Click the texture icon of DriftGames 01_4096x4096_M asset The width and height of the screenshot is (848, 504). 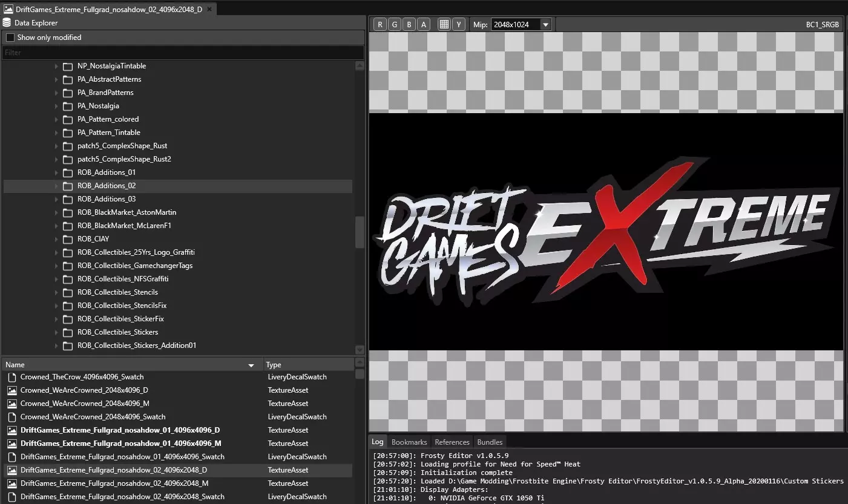click(x=12, y=443)
